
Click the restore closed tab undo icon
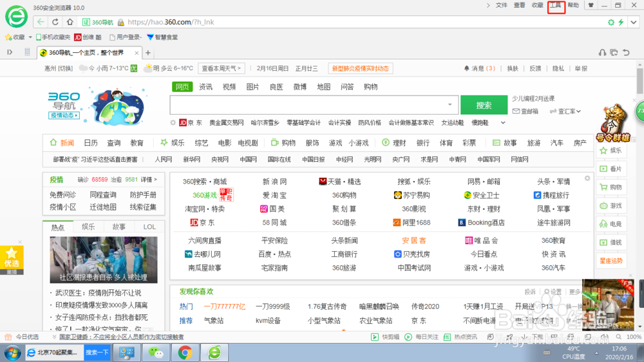[626, 53]
